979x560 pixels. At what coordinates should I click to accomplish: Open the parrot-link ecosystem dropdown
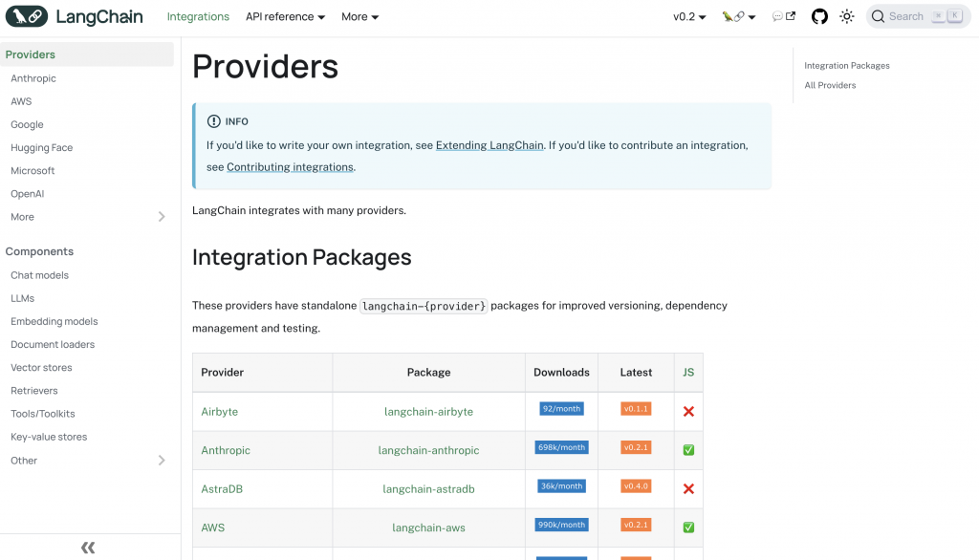(738, 16)
